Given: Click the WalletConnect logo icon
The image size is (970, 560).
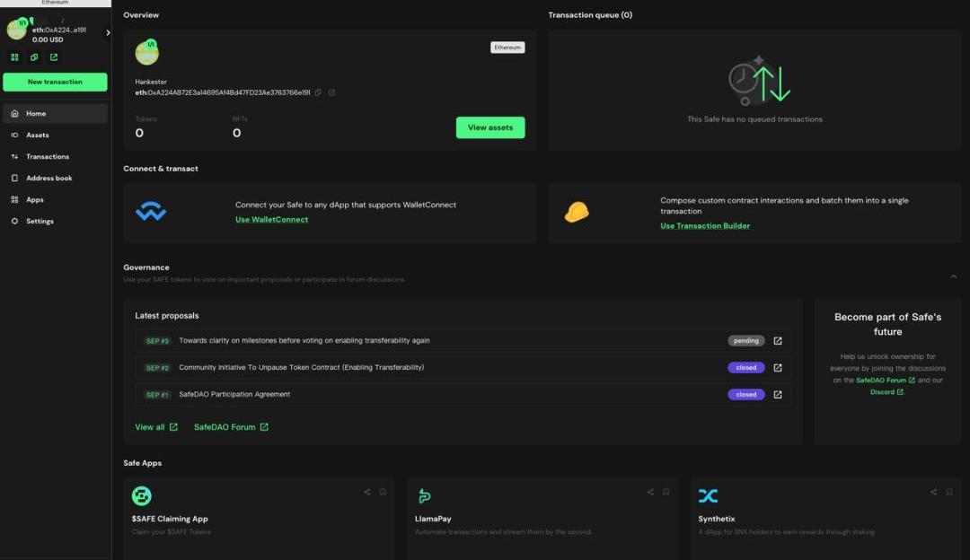Looking at the screenshot, I should point(150,212).
